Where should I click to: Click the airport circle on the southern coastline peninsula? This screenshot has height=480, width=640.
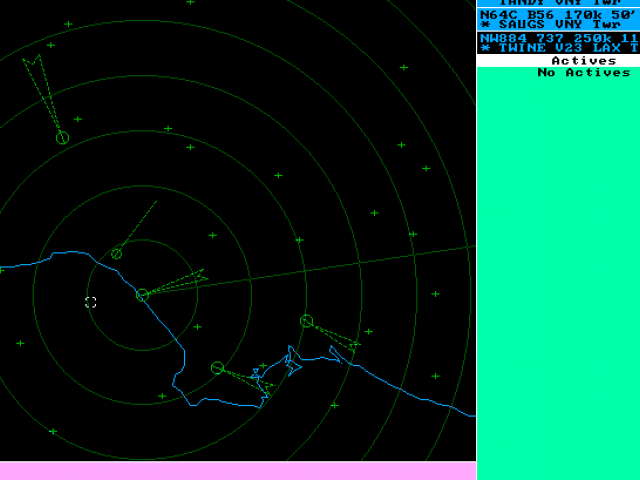(217, 368)
